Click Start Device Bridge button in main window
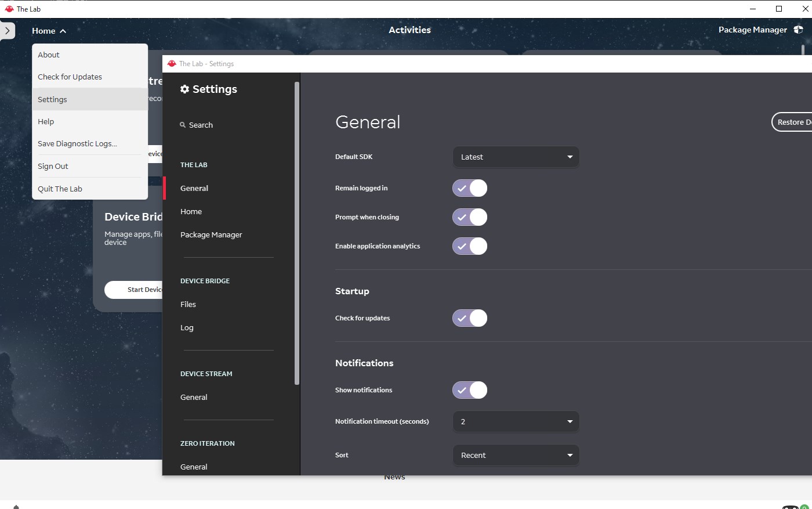 point(133,290)
